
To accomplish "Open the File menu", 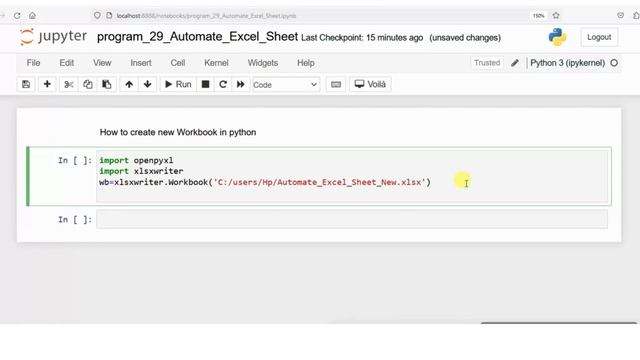I will (x=33, y=63).
